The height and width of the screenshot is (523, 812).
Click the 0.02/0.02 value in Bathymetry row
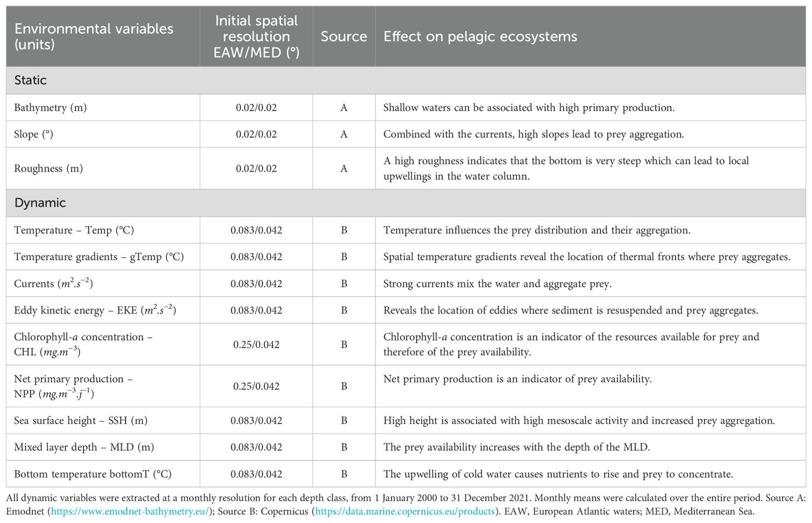coord(256,108)
